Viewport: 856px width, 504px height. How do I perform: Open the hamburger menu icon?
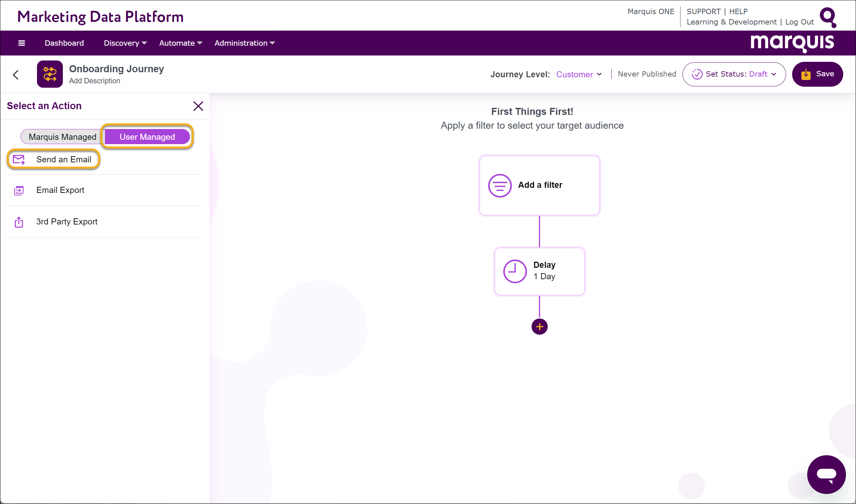coord(22,43)
